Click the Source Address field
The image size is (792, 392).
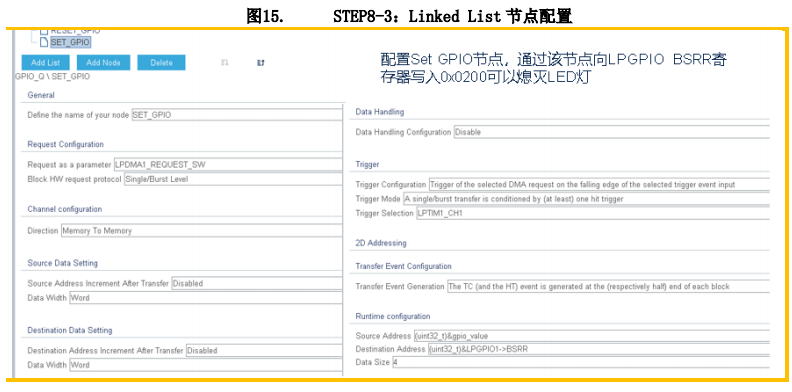(x=591, y=336)
